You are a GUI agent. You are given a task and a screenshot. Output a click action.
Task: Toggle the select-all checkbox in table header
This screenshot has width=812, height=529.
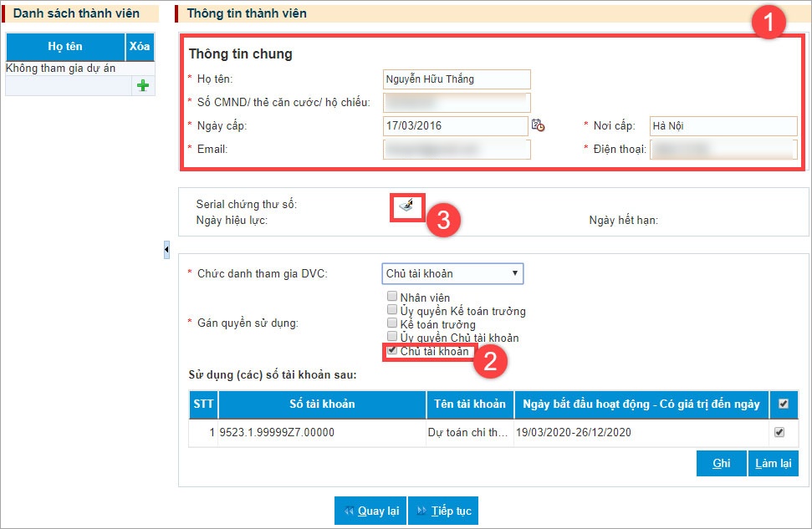(x=784, y=404)
